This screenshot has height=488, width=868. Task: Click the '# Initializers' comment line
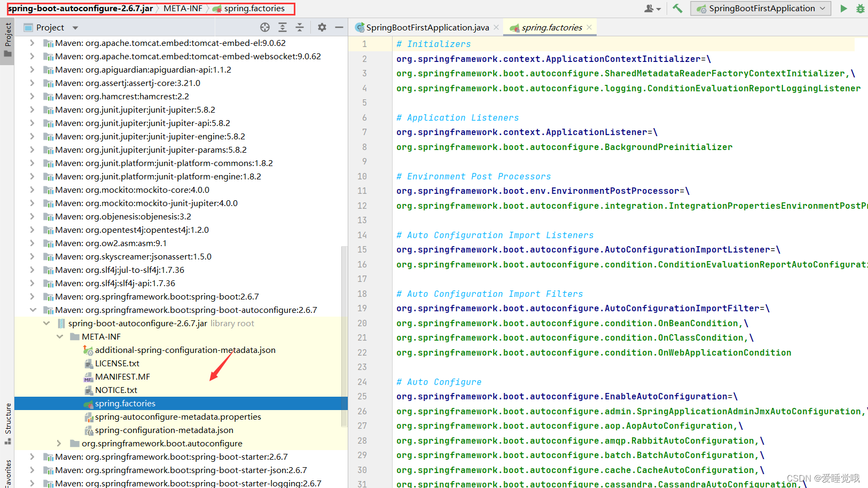click(x=433, y=44)
